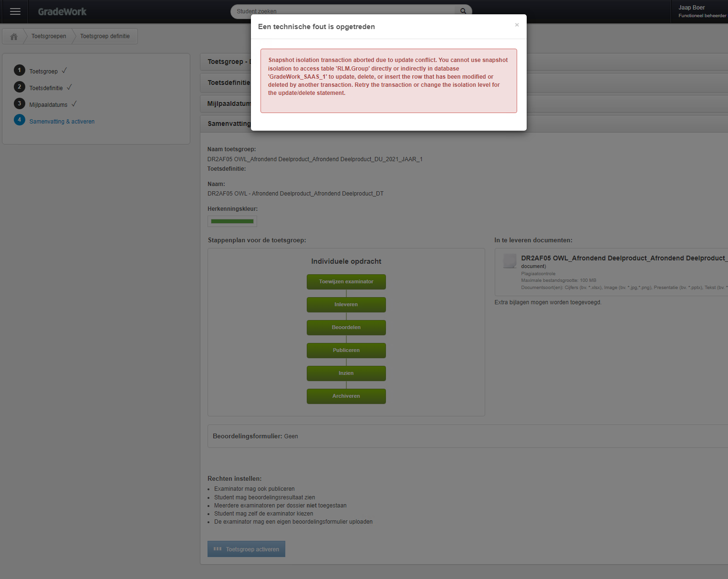Image resolution: width=728 pixels, height=579 pixels.
Task: Open the hamburger menu
Action: pyautogui.click(x=15, y=11)
